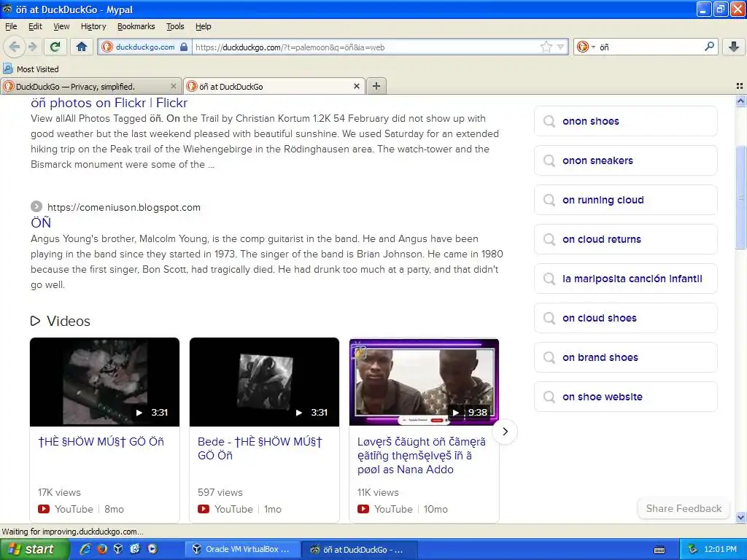Click the search box magnifier icon
Viewport: 747px width, 560px height.
[x=709, y=47]
